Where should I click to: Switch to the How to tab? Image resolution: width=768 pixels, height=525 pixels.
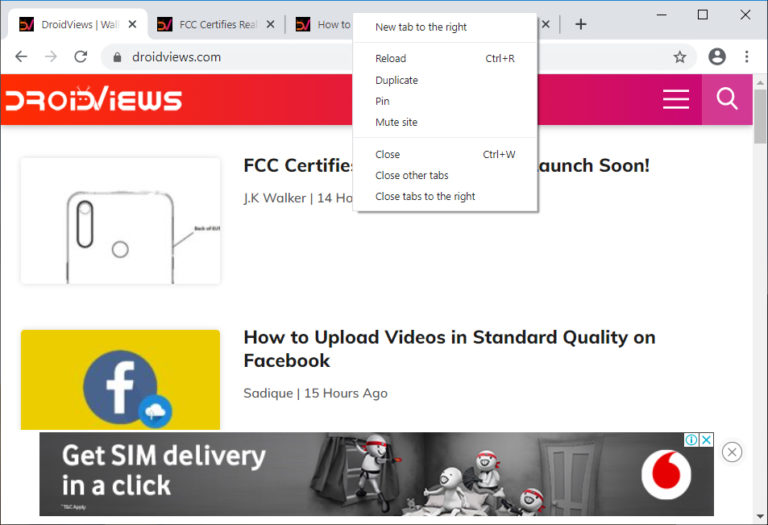pos(323,24)
